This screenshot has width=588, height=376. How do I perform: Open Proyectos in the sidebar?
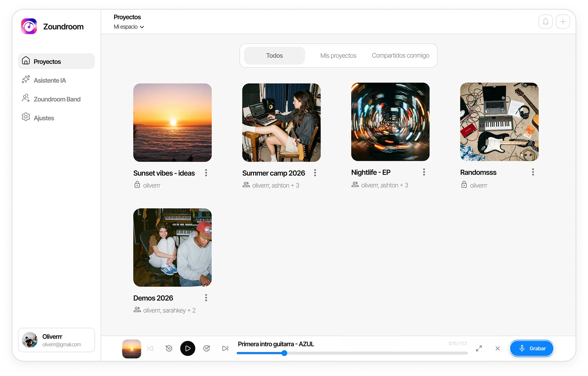pos(56,61)
